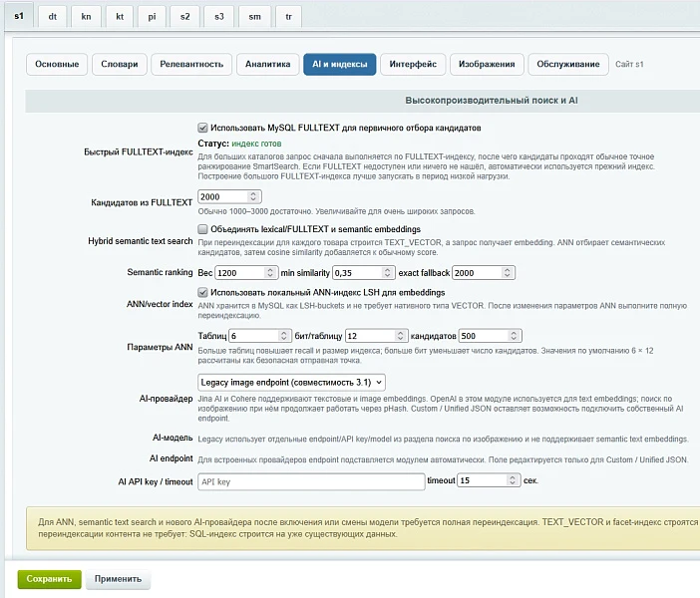Image resolution: width=700 pixels, height=598 pixels.
Task: Adjust the Вес 1200 spinner arrows
Action: (x=270, y=273)
